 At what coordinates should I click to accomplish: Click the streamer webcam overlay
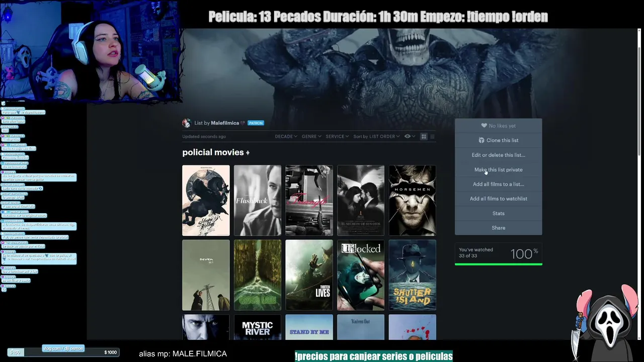(90, 51)
